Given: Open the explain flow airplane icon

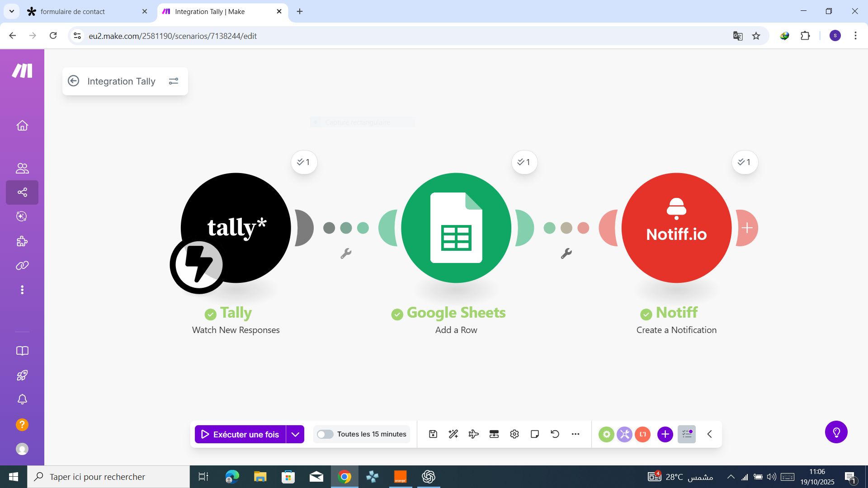Looking at the screenshot, I should pos(473,434).
